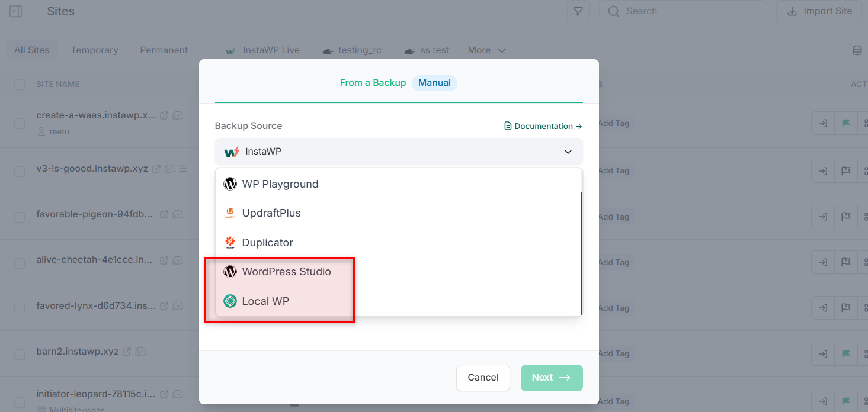
Task: Check the favored-lynx site checkbox
Action: (x=20, y=309)
